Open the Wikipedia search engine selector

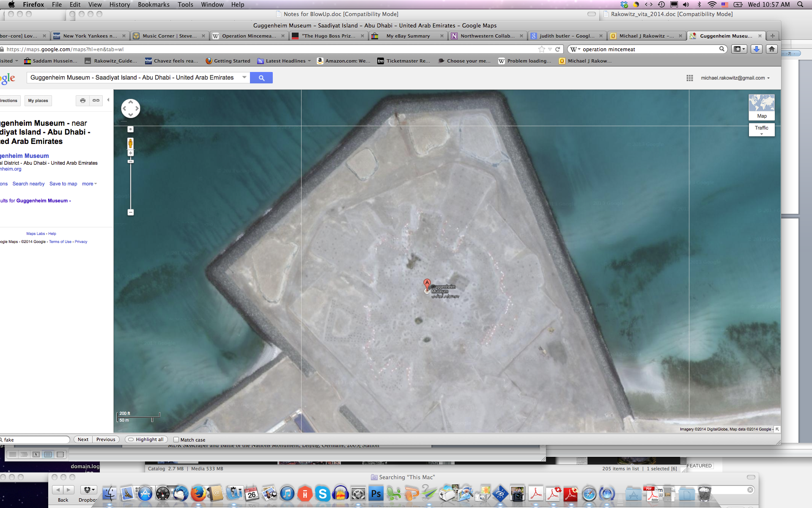(576, 49)
